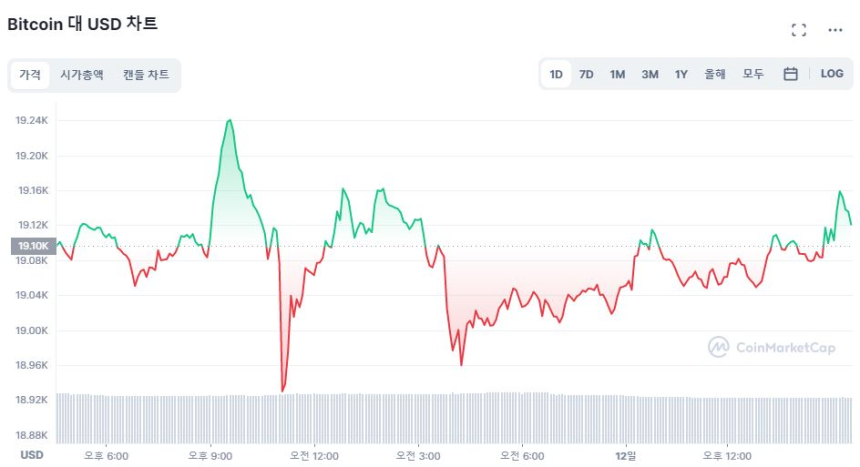This screenshot has height=467, width=860.
Task: Open the three-dot more options menu
Action: (835, 30)
